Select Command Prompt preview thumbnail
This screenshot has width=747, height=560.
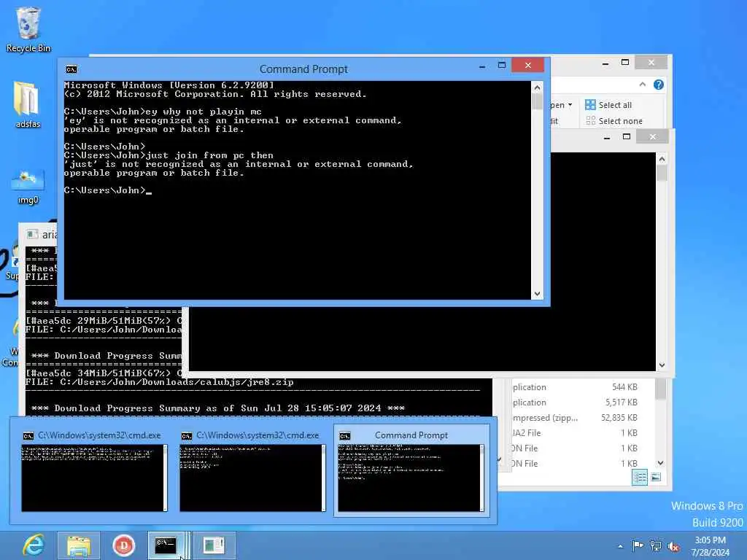click(411, 478)
